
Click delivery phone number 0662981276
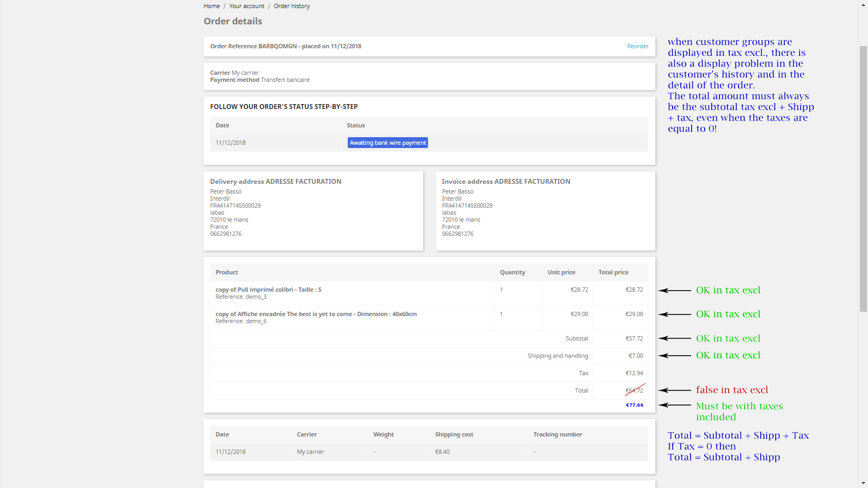(x=226, y=234)
